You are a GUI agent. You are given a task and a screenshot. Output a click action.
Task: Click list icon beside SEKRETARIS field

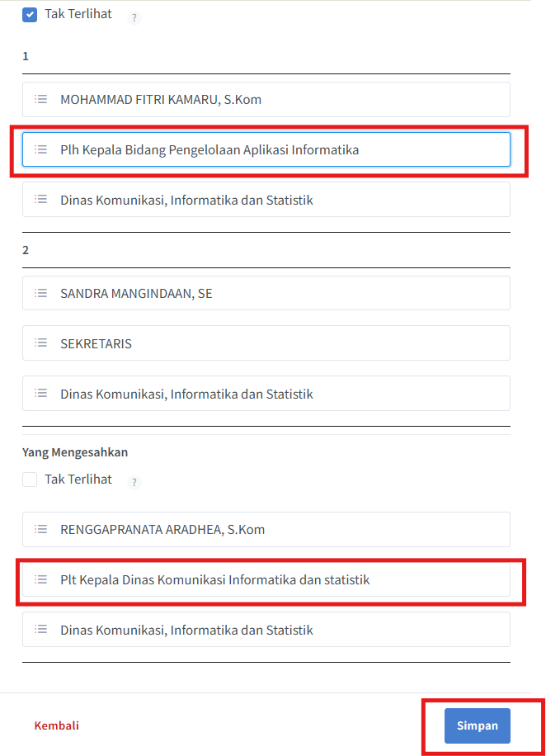click(40, 343)
